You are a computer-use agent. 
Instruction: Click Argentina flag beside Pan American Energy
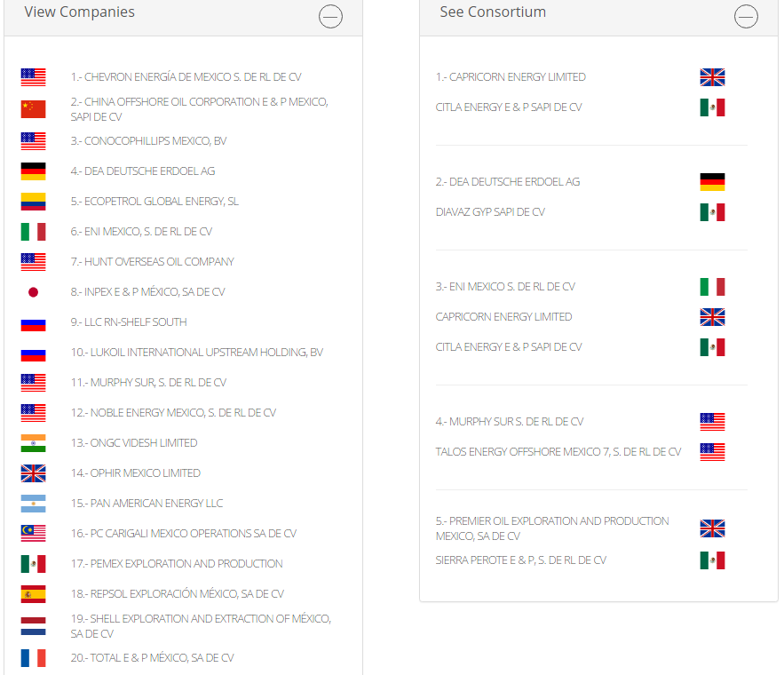33,504
